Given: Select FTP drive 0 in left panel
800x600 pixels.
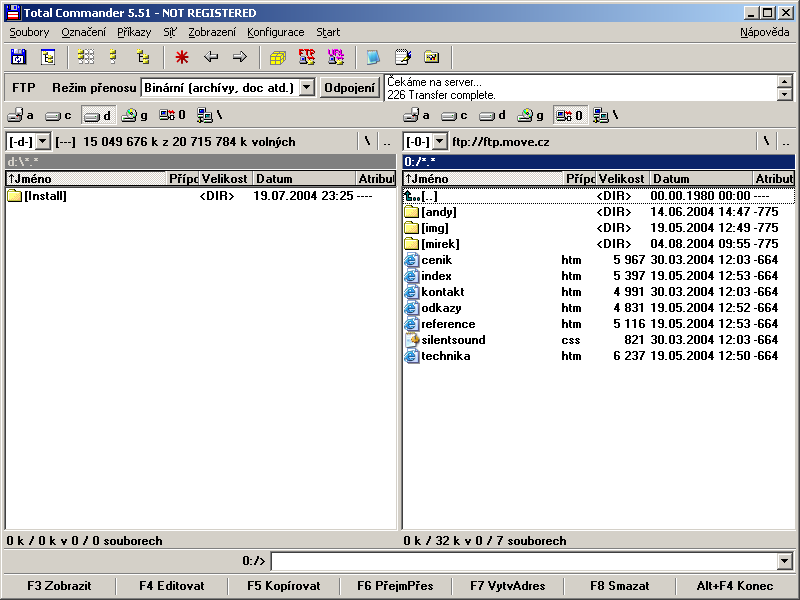Looking at the screenshot, I should point(172,115).
